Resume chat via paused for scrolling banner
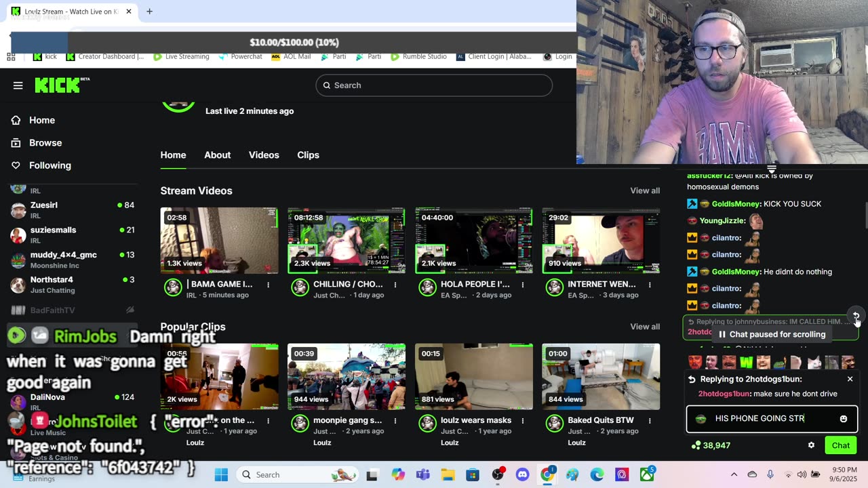Image resolution: width=868 pixels, height=488 pixels. 772,334
